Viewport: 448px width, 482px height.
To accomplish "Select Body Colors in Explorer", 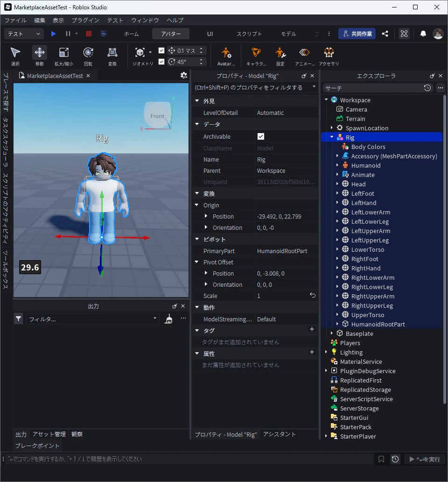I will point(368,147).
